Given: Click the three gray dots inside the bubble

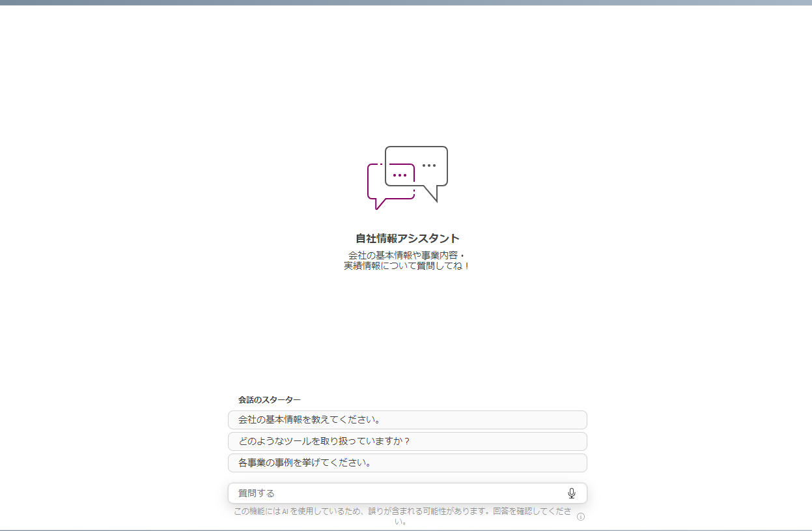Looking at the screenshot, I should pos(428,165).
